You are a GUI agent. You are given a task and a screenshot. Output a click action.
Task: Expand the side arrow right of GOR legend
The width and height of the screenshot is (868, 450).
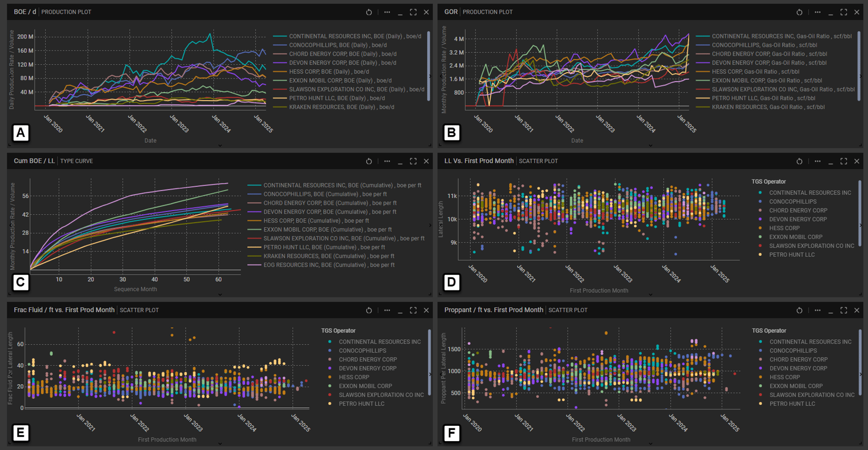tap(861, 76)
